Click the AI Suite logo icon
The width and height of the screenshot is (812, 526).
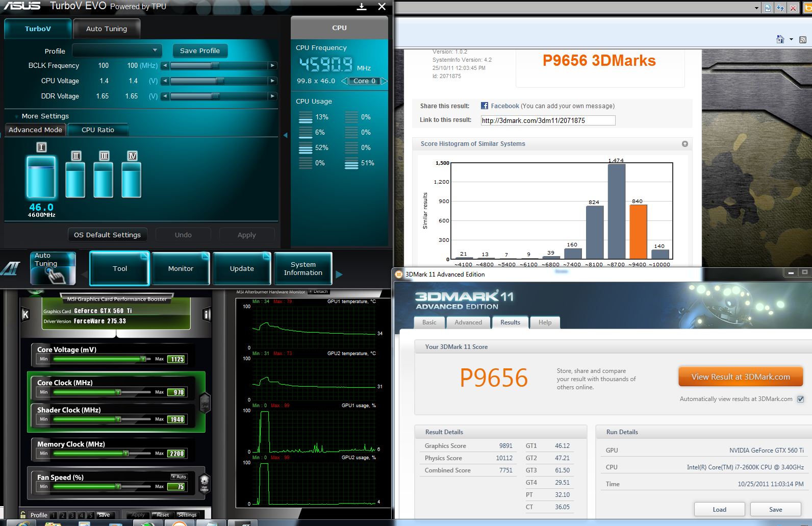tap(10, 268)
